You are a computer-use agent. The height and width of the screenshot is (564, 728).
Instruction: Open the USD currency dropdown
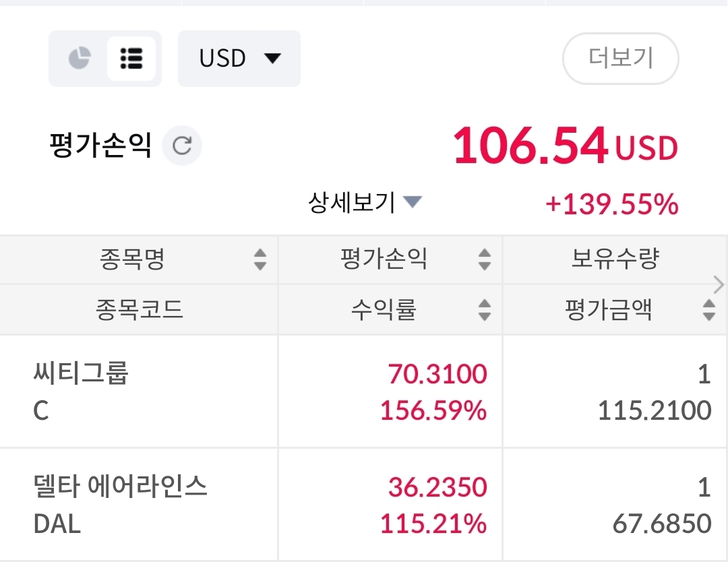coord(239,59)
